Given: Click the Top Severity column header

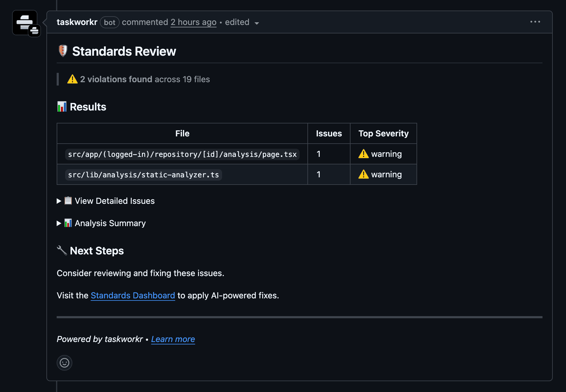Looking at the screenshot, I should tap(383, 133).
